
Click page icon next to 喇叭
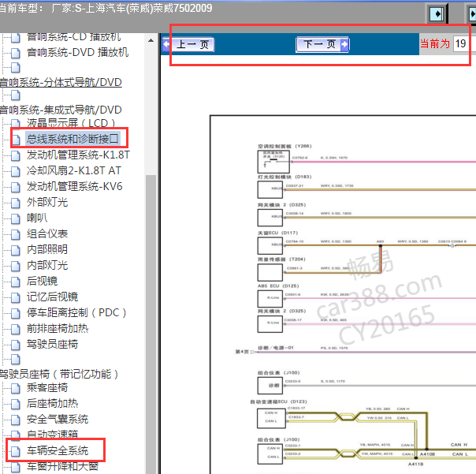[x=16, y=218]
